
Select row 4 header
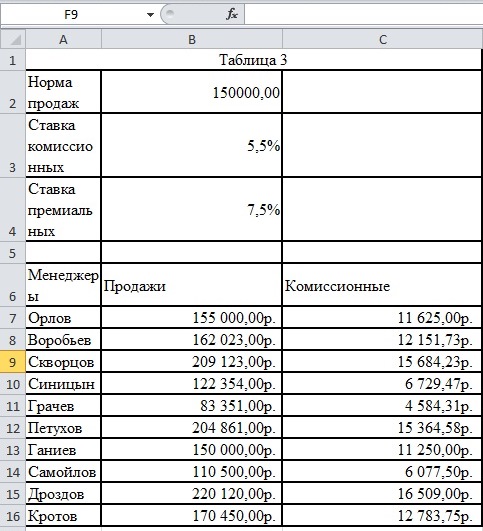click(13, 210)
